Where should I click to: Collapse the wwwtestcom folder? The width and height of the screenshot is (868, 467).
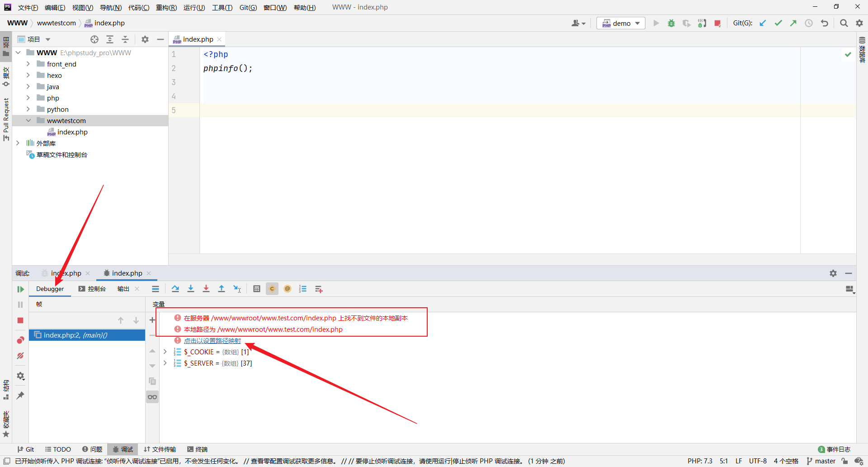(x=28, y=120)
